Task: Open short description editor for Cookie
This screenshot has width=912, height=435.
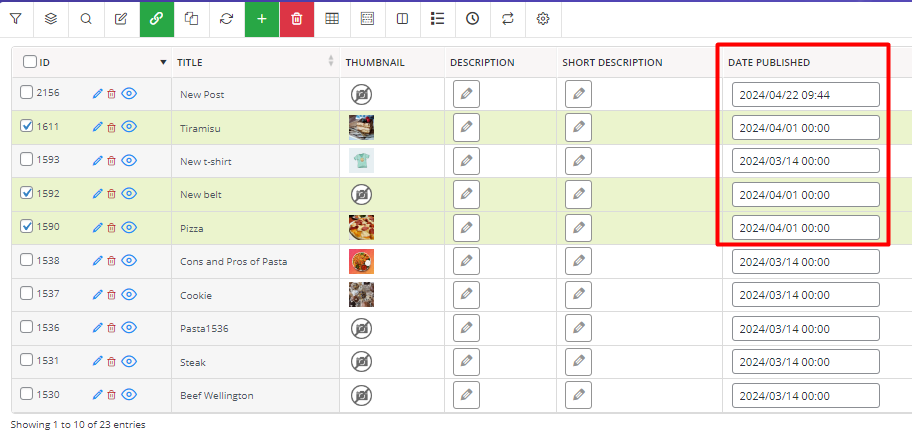Action: pos(578,295)
